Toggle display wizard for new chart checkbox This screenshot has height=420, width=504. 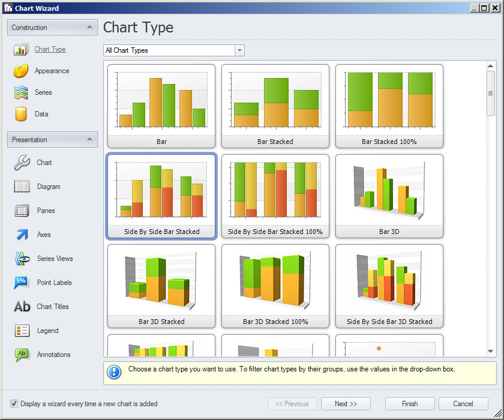[x=14, y=404]
